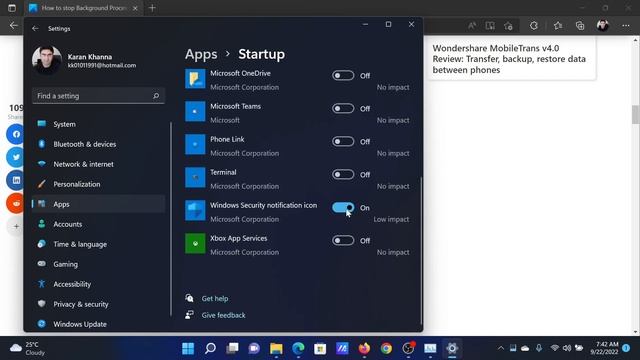The width and height of the screenshot is (640, 360).
Task: Click Karan Khanna profile picture in Settings
Action: 47,60
